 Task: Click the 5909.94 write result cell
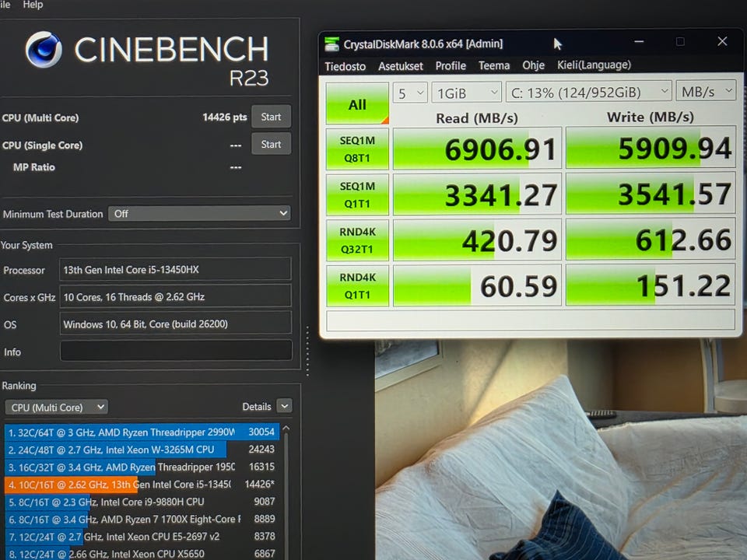coord(651,148)
